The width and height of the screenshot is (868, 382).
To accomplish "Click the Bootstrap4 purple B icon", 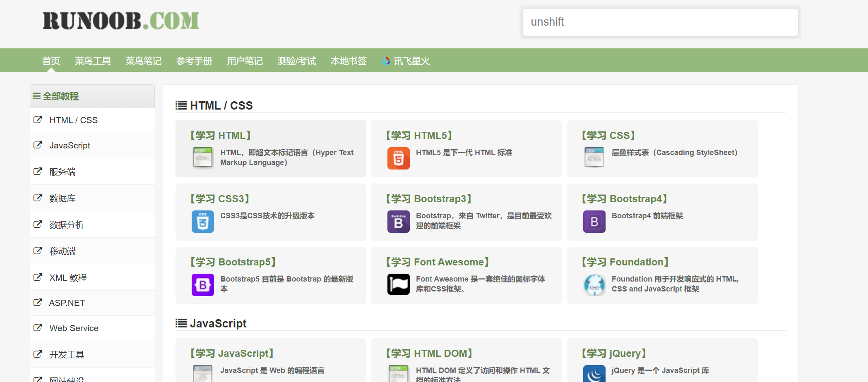I will click(594, 221).
